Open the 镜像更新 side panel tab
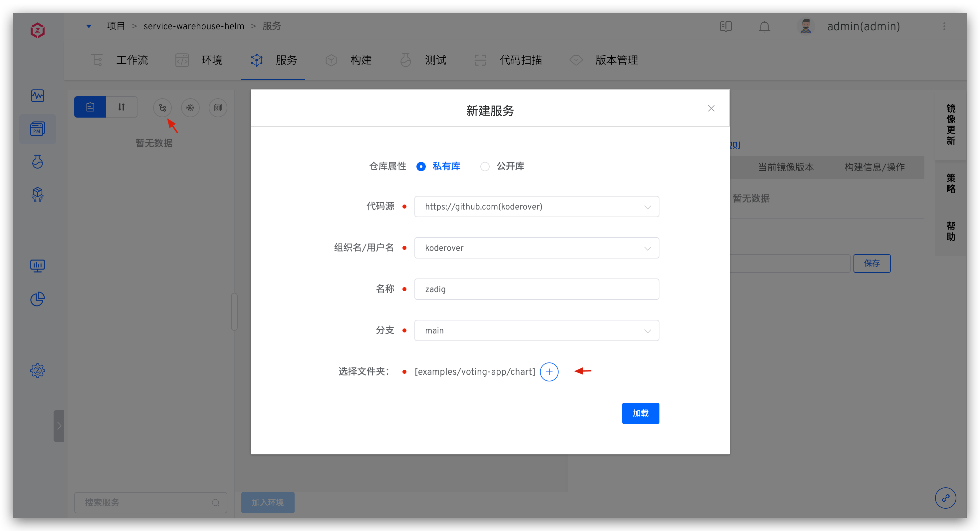 click(951, 125)
